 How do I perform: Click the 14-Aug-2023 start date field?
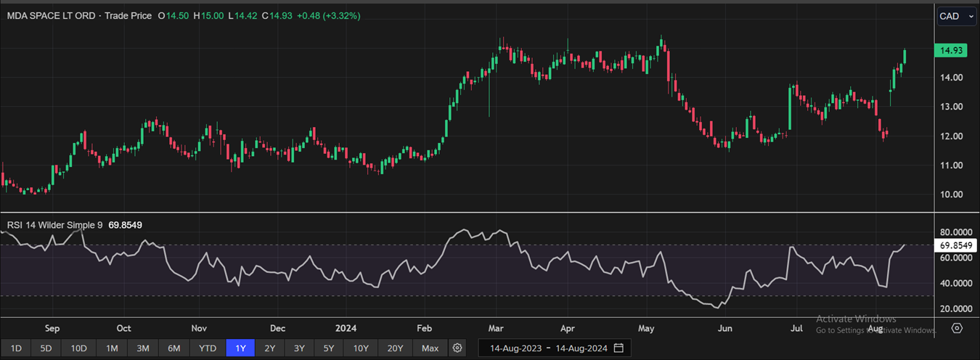tap(515, 348)
